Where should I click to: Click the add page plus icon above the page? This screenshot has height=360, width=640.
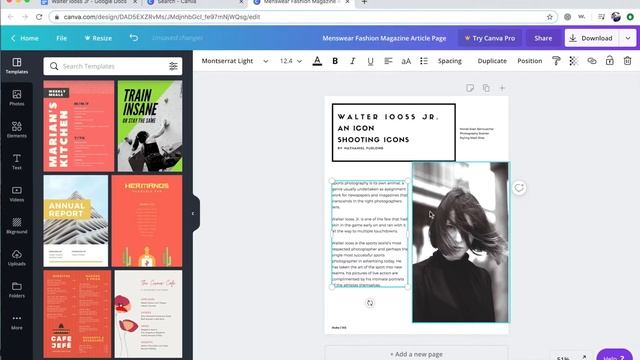tap(502, 88)
